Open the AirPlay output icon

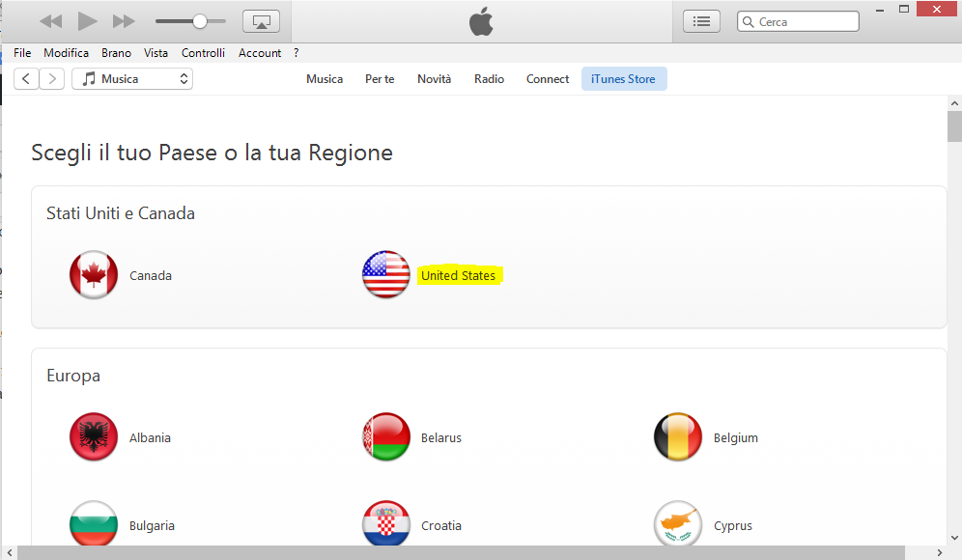coord(261,21)
